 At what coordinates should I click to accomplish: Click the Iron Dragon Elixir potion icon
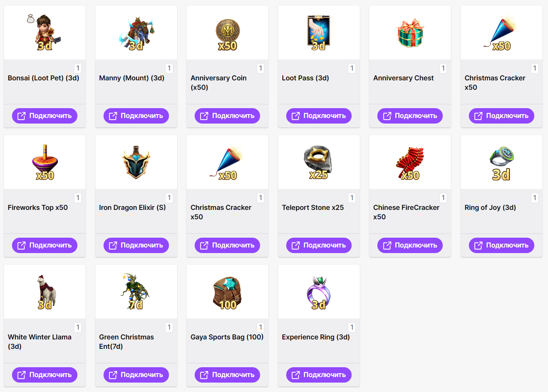(x=136, y=162)
